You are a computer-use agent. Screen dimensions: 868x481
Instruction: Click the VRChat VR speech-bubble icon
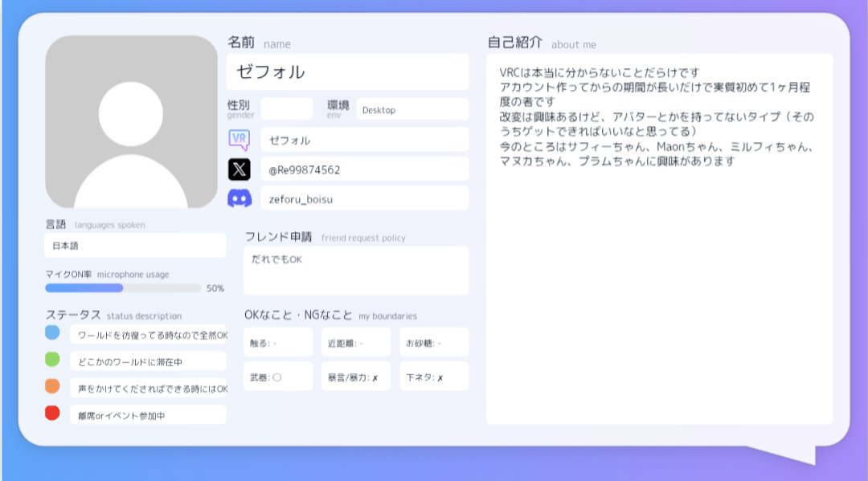click(240, 140)
